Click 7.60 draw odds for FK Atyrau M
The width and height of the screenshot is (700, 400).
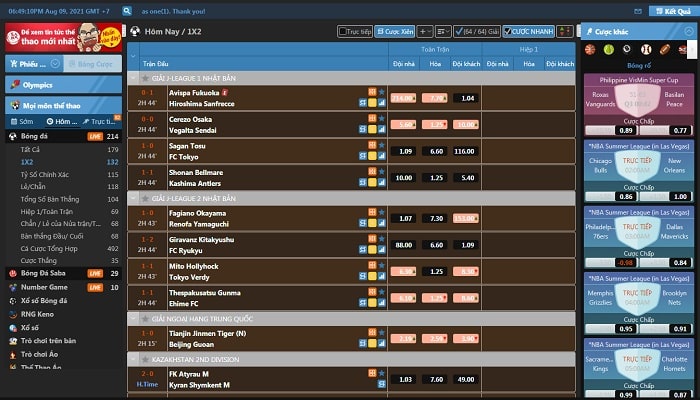point(436,379)
